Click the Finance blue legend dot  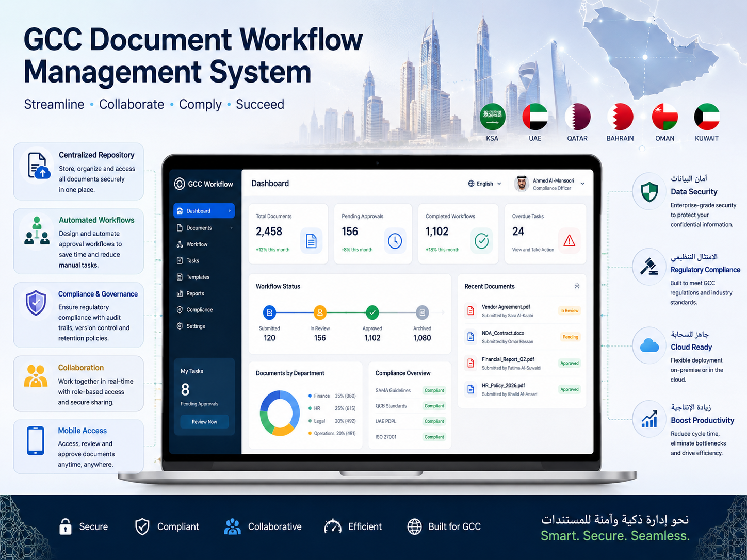tap(310, 396)
